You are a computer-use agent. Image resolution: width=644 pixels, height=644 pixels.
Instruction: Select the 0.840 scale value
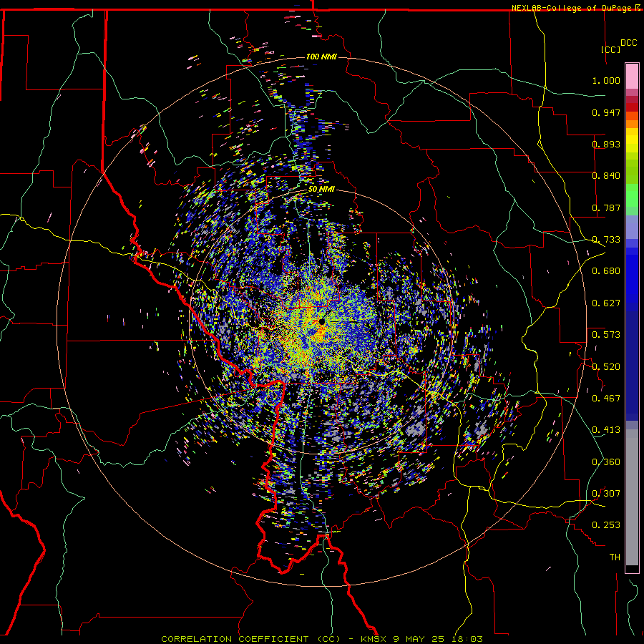[606, 176]
